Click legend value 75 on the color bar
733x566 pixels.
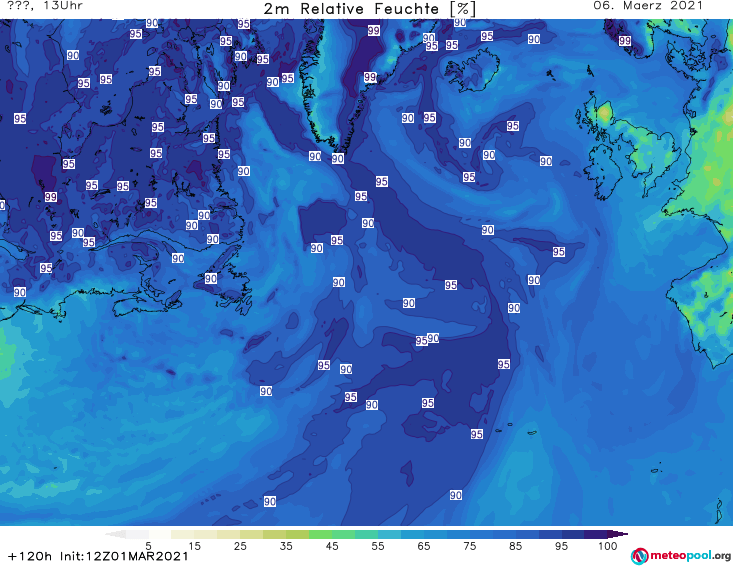[470, 546]
